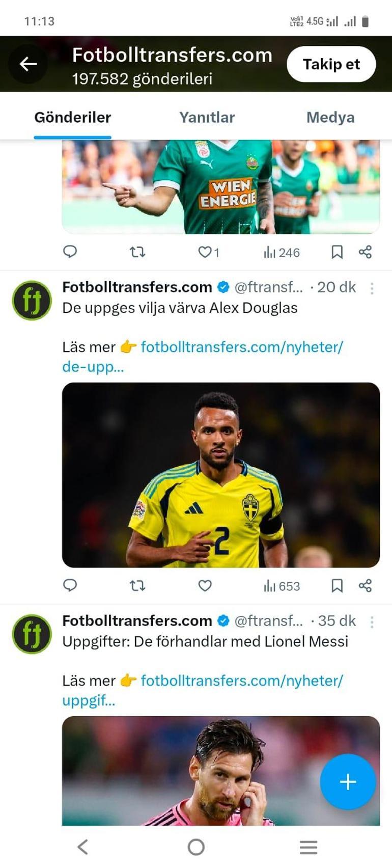Switch to the Medya tab

330,117
